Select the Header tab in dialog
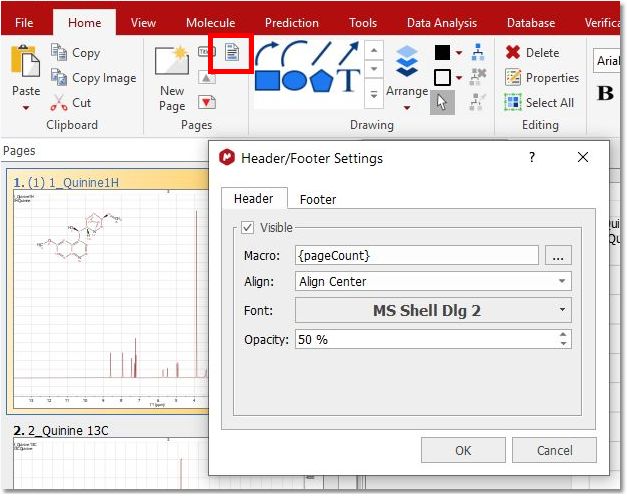Screen dimensions: 627x496 pos(254,198)
